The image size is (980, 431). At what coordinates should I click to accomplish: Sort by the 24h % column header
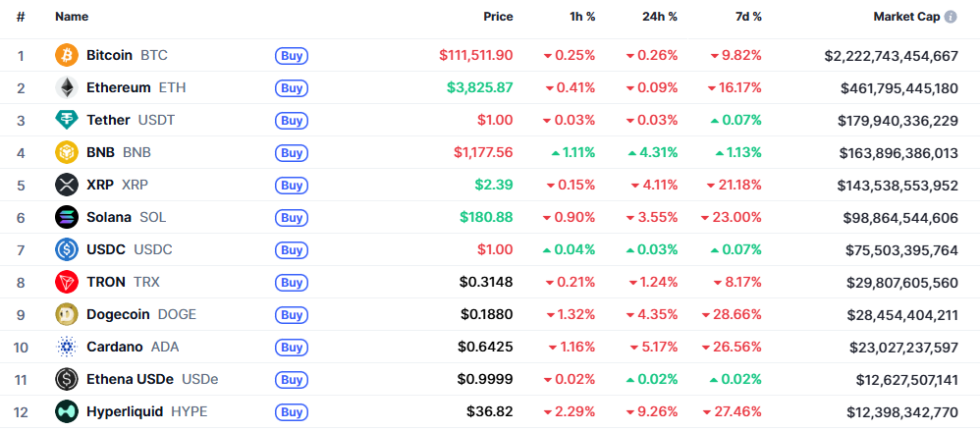click(x=659, y=17)
